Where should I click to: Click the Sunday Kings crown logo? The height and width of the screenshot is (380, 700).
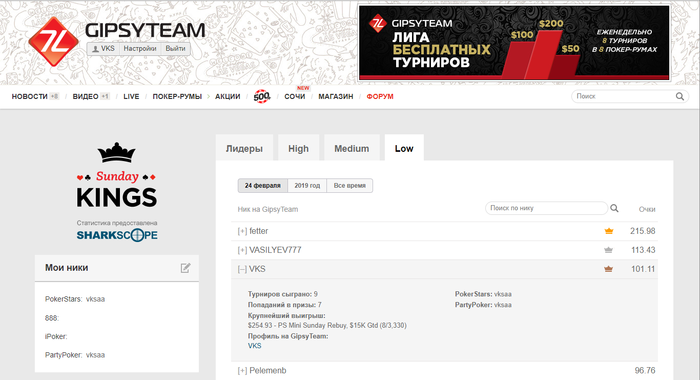[117, 153]
